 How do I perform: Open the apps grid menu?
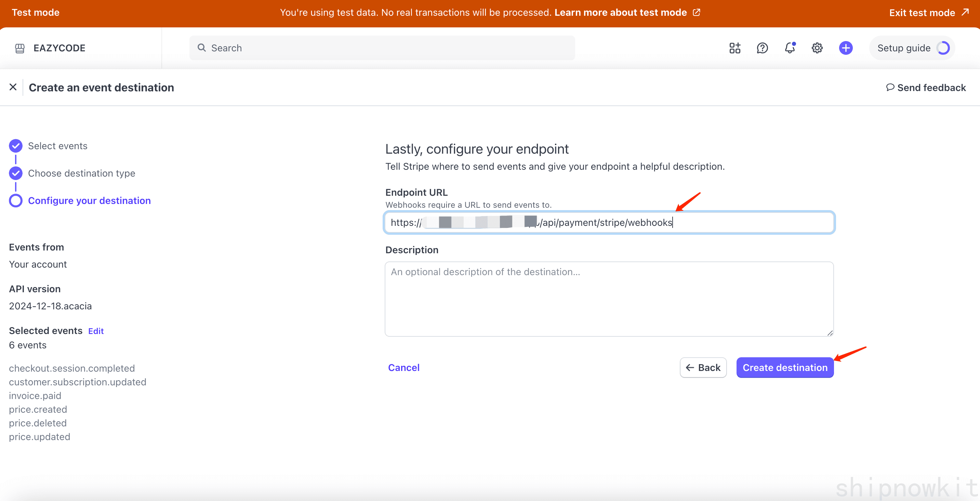coord(734,48)
